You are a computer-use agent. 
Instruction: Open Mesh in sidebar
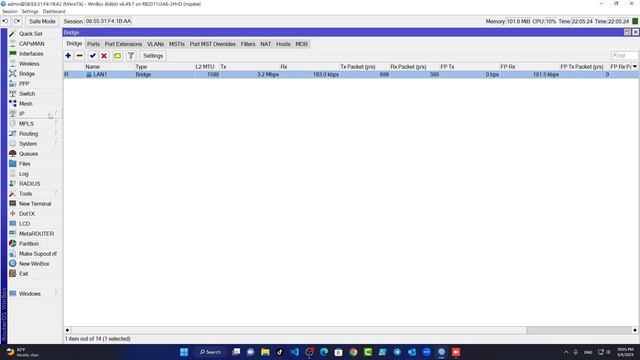(x=25, y=104)
